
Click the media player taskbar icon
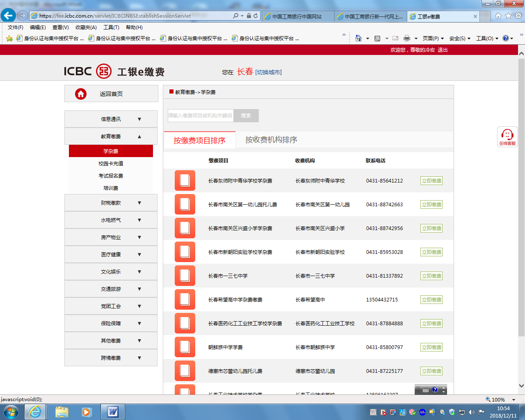[x=87, y=412]
